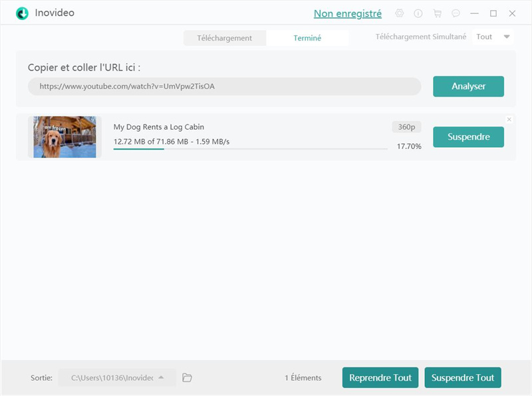Click the dog video thumbnail
Screen dimensions: 532x396
(x=65, y=137)
